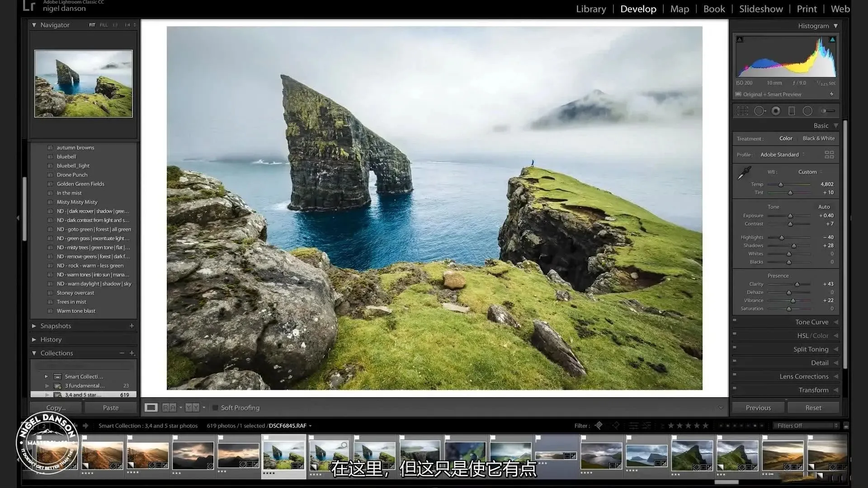Activate the Red Eye Correction tool
The image size is (868, 488).
click(776, 111)
